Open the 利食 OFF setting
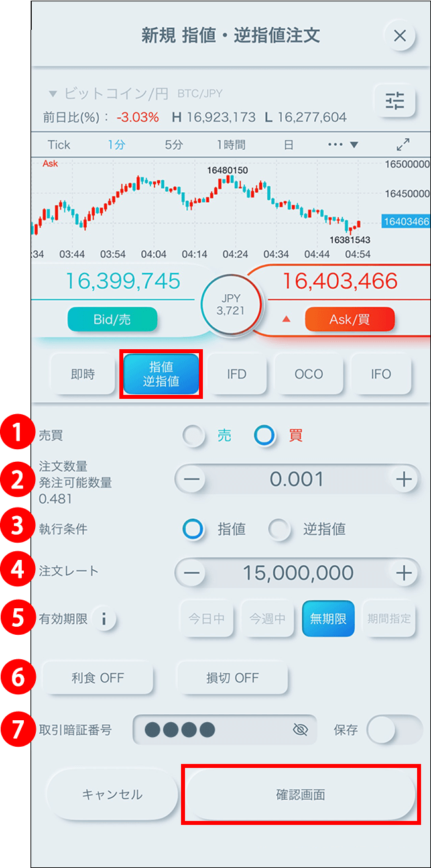431x868 pixels. tap(97, 678)
